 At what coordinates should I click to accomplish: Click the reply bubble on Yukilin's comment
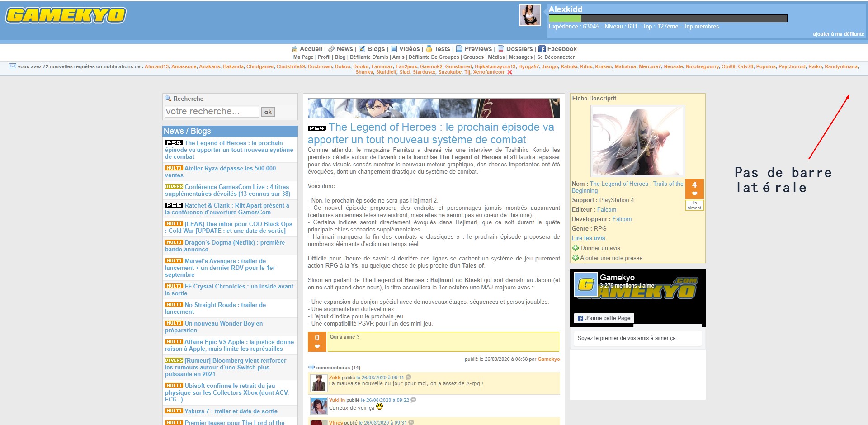click(x=413, y=400)
